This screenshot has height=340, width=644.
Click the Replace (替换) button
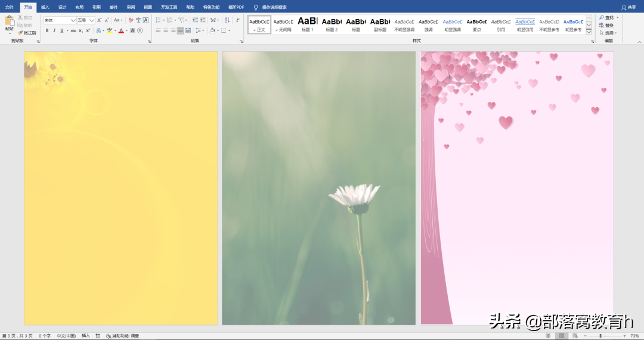606,26
